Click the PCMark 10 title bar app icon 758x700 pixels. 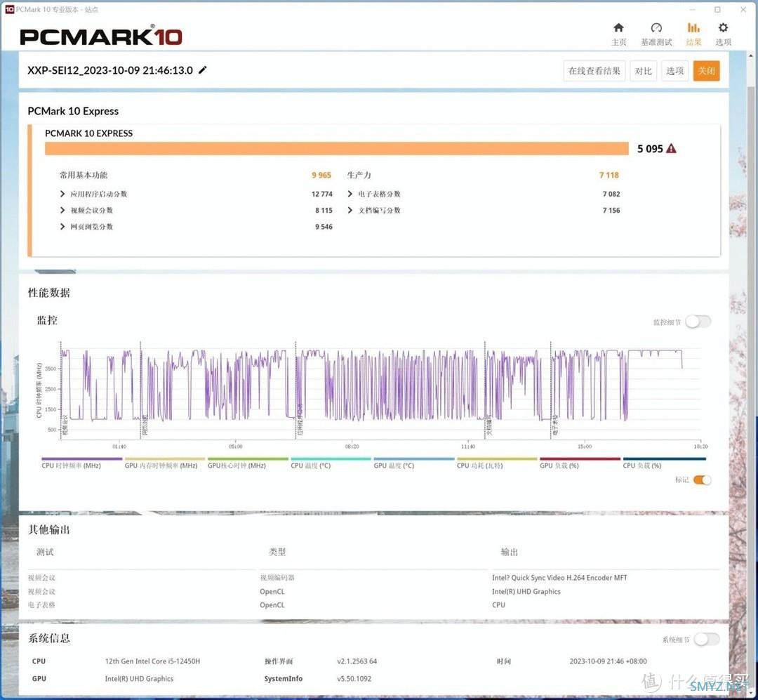9,9
